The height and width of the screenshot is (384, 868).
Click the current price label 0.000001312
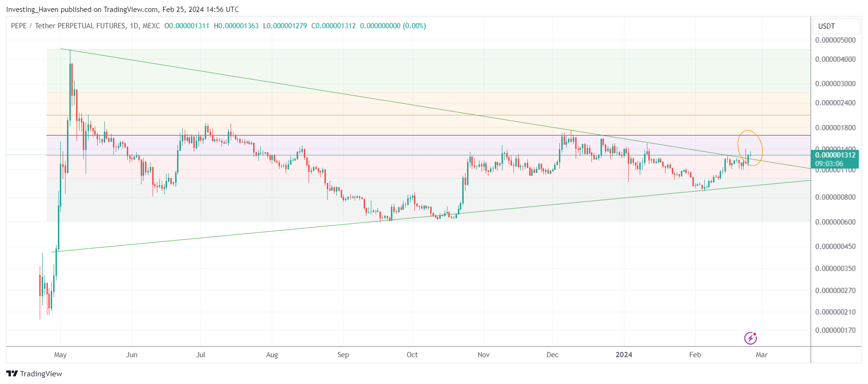tap(835, 155)
